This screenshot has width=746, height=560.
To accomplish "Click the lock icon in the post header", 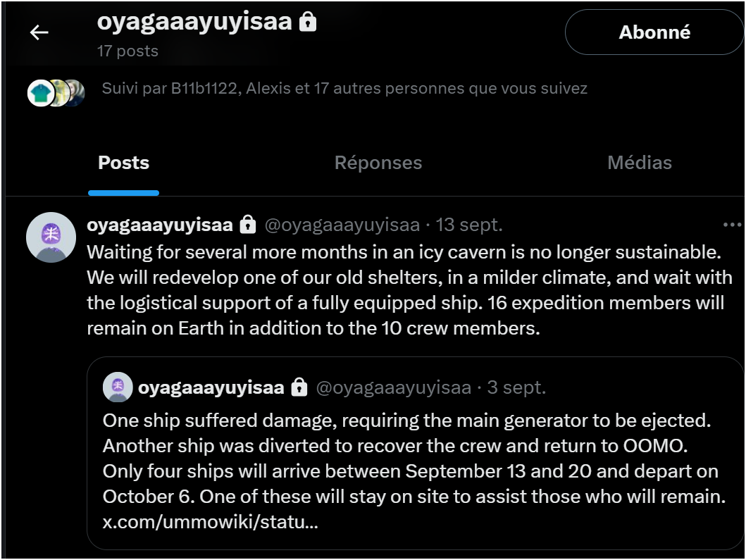I will [247, 225].
